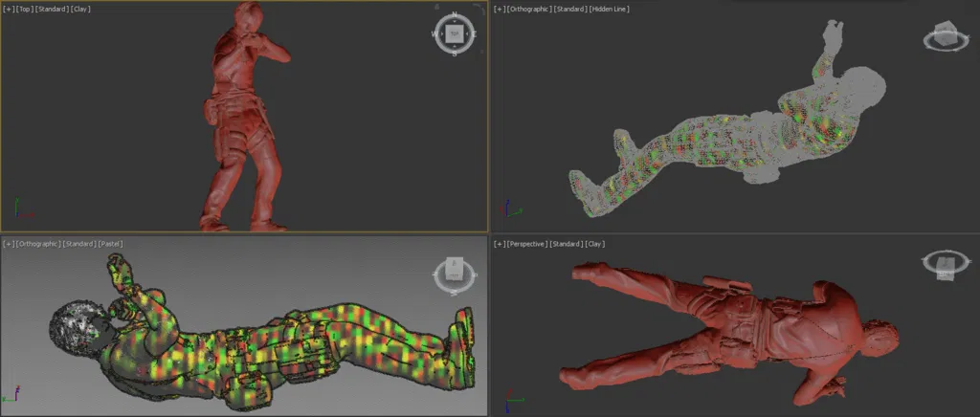Viewport: 980px width, 417px height.
Task: Open the [Top] view label menu
Action: (24, 10)
